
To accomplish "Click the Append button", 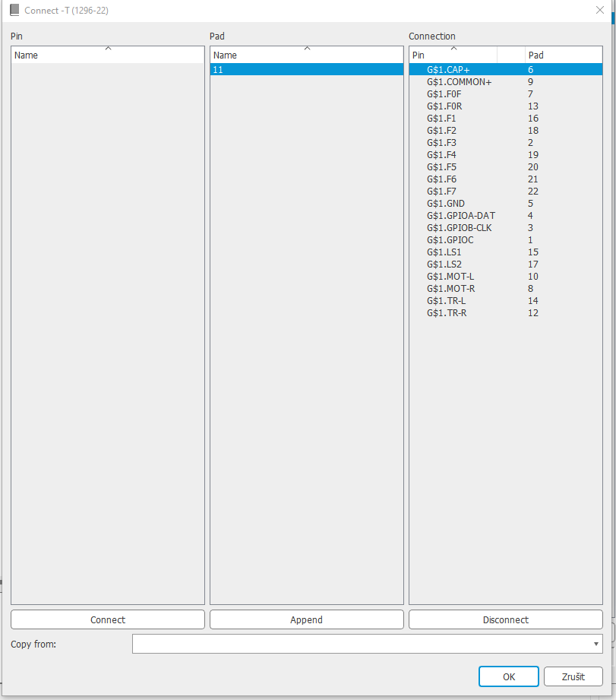I will tap(306, 619).
